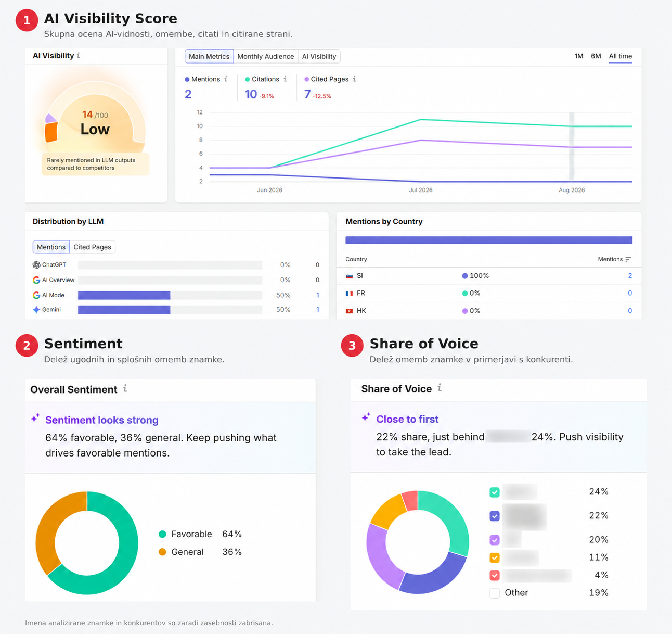Click the AI Overview row label
Viewport: 672px width, 634px height.
click(58, 280)
